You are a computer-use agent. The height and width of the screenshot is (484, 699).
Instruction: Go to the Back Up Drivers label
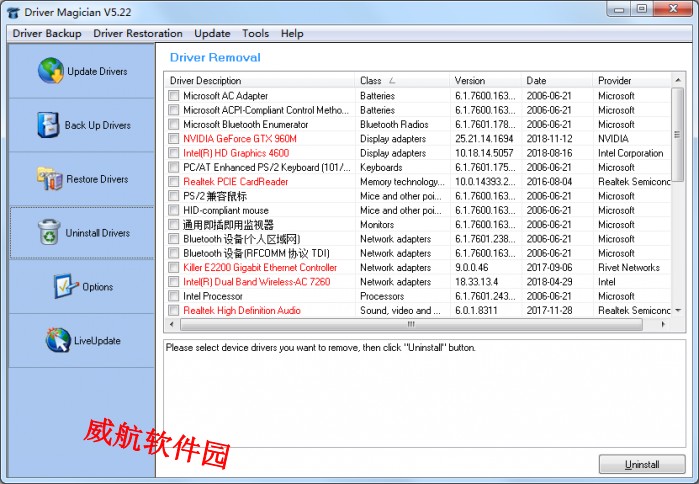click(x=98, y=125)
